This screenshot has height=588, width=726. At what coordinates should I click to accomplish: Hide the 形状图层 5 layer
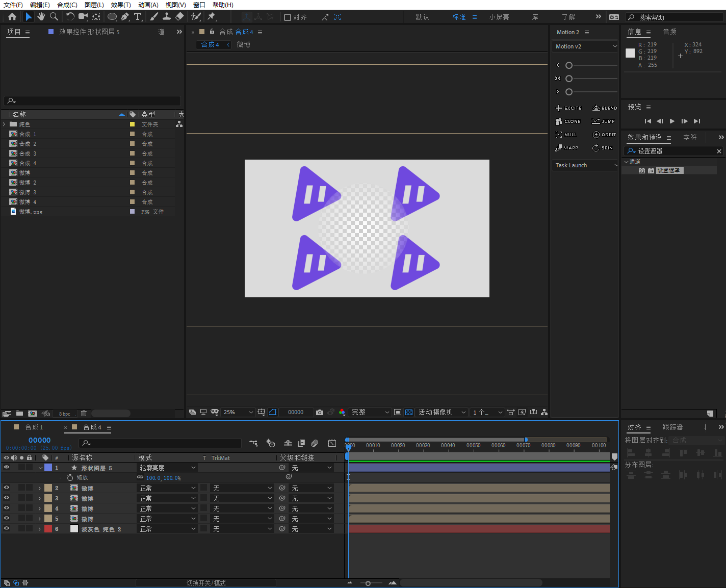[7, 467]
